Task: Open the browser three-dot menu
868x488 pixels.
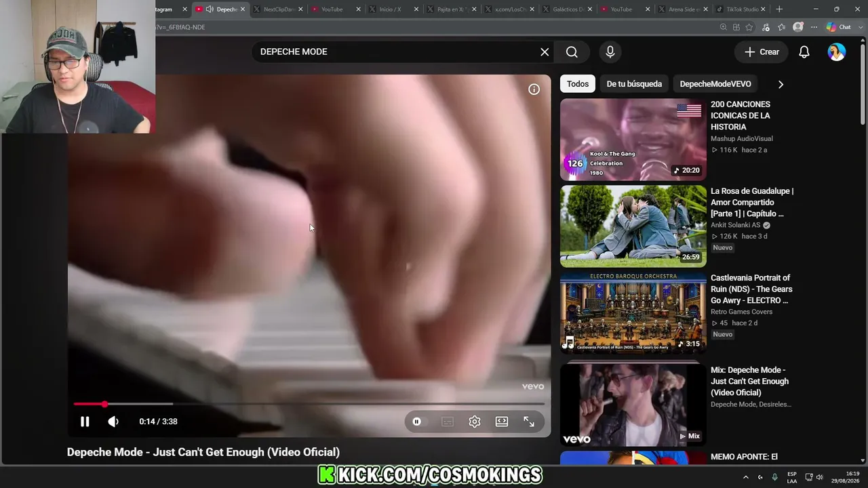Action: [814, 27]
